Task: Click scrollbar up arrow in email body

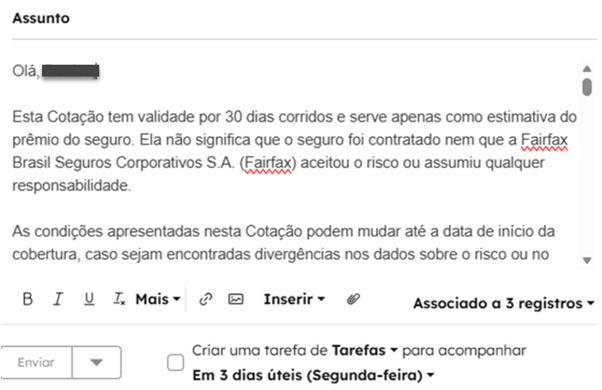Action: pyautogui.click(x=587, y=69)
